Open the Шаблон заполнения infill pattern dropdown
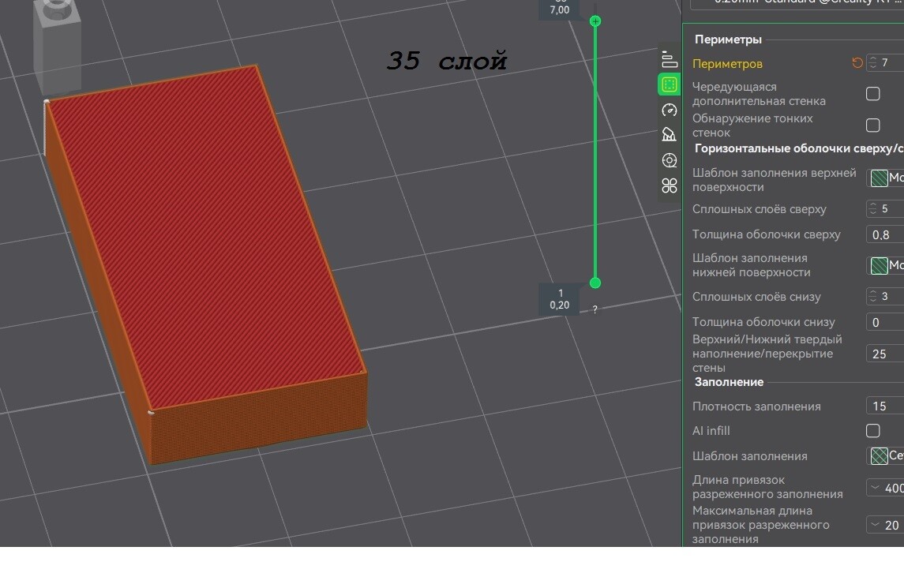Screen dimensions: 904x588 coord(886,456)
